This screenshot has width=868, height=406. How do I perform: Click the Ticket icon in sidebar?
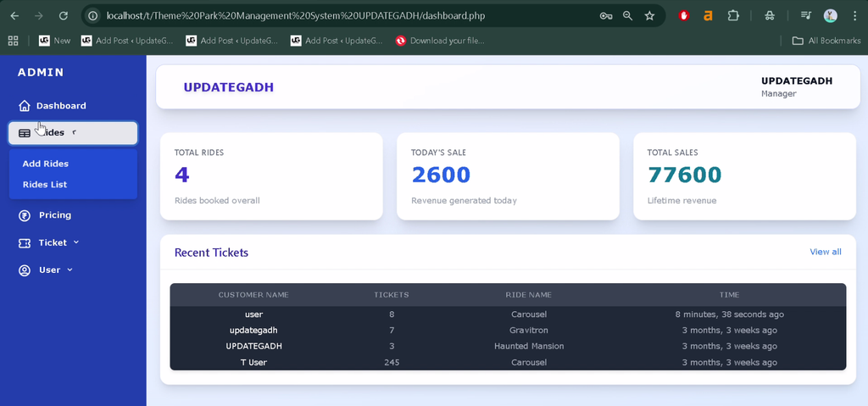(25, 243)
